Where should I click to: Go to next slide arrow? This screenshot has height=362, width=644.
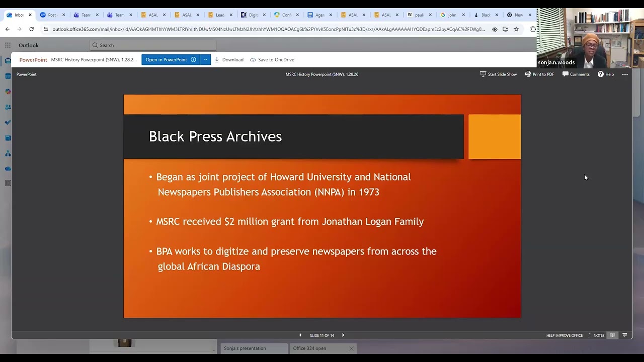343,335
